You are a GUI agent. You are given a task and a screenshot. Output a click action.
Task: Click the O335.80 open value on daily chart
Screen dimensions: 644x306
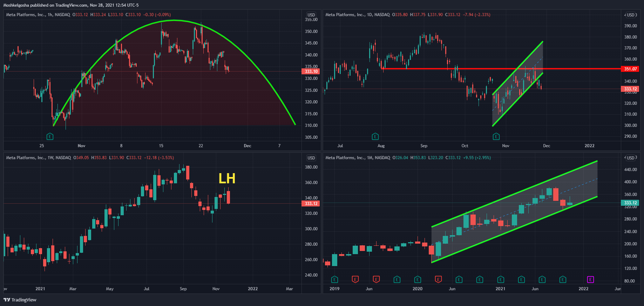(x=400, y=15)
